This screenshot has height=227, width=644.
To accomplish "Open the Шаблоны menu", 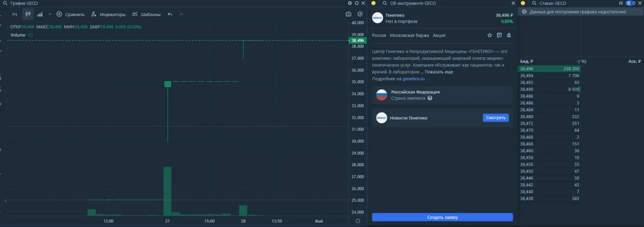I will [146, 15].
